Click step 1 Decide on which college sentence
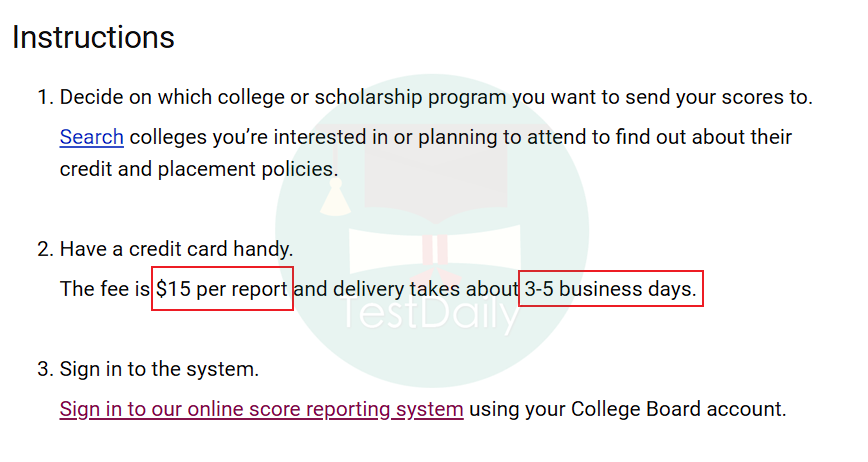The width and height of the screenshot is (868, 462). (436, 97)
